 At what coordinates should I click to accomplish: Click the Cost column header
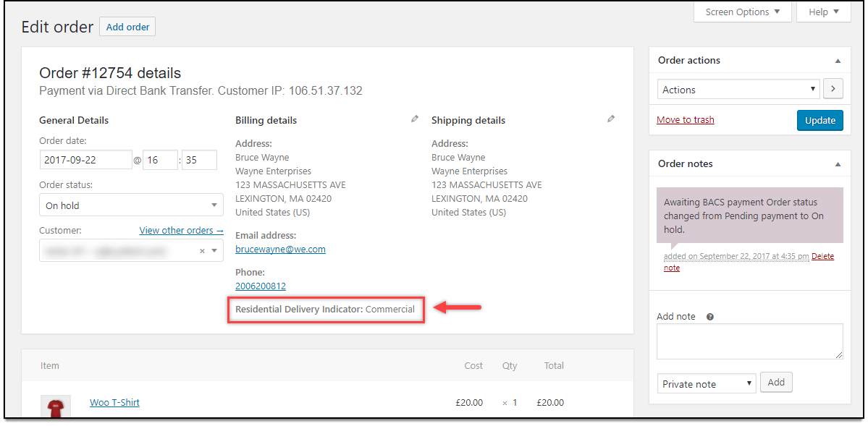[473, 366]
